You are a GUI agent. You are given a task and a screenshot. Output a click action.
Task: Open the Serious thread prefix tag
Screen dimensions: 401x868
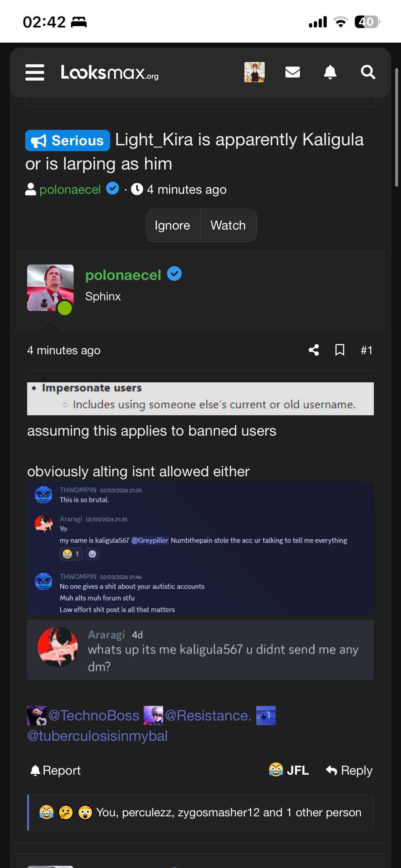67,140
